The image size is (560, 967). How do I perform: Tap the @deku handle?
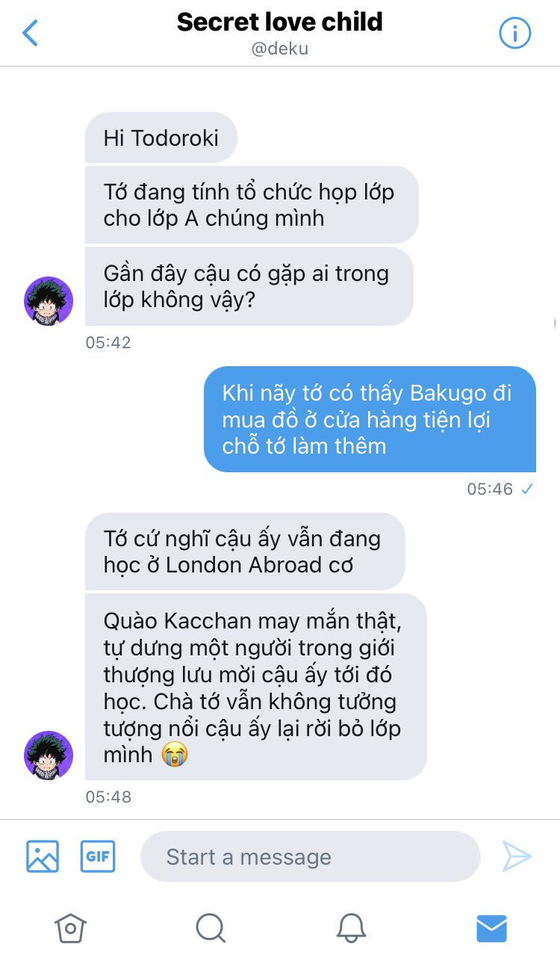(x=280, y=49)
